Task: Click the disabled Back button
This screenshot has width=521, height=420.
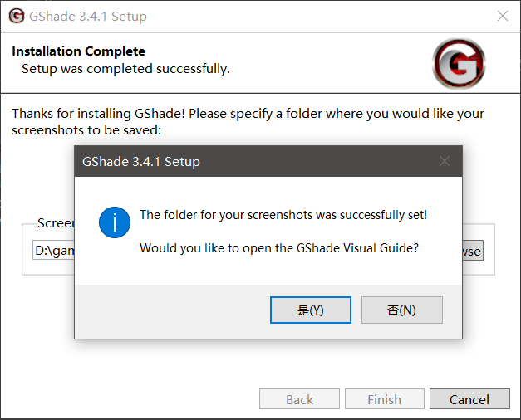Action: click(299, 399)
